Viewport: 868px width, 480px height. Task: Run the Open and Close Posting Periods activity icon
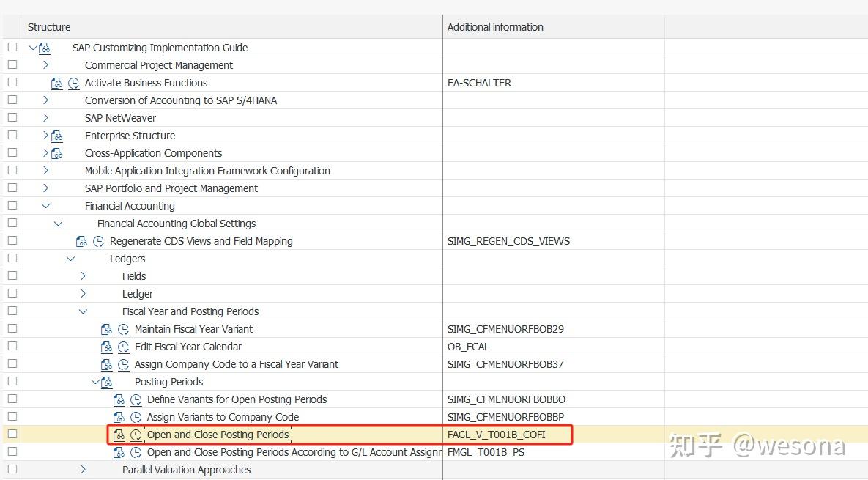coord(136,435)
